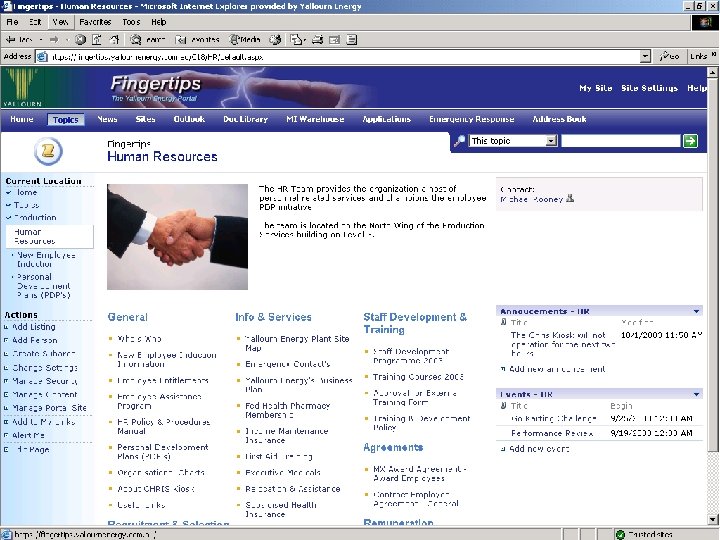
Task: Click the Links toolbar label
Action: pos(698,56)
